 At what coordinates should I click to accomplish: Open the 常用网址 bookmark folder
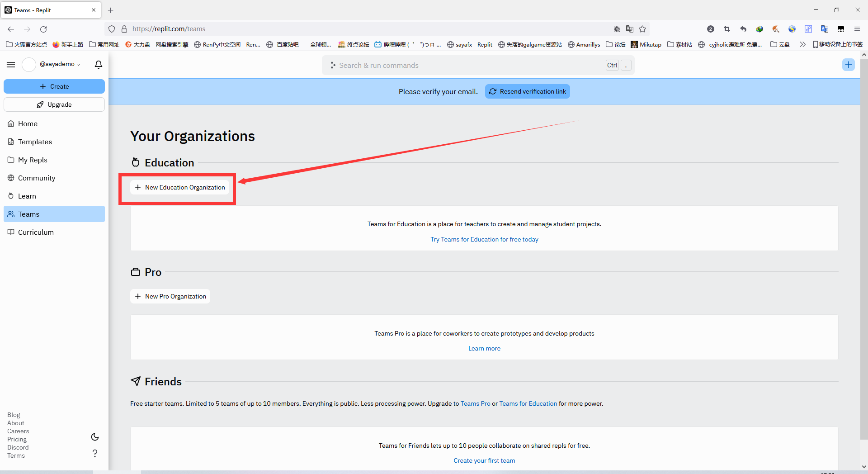104,44
